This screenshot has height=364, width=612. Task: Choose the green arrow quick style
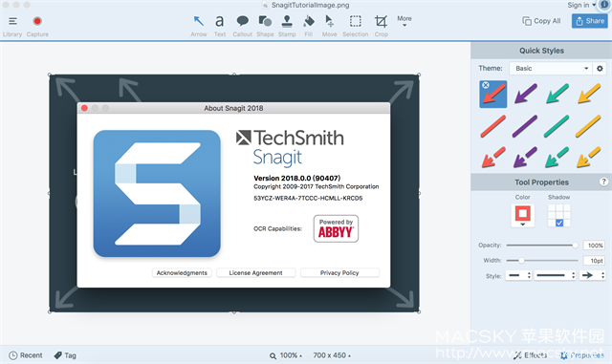click(557, 94)
